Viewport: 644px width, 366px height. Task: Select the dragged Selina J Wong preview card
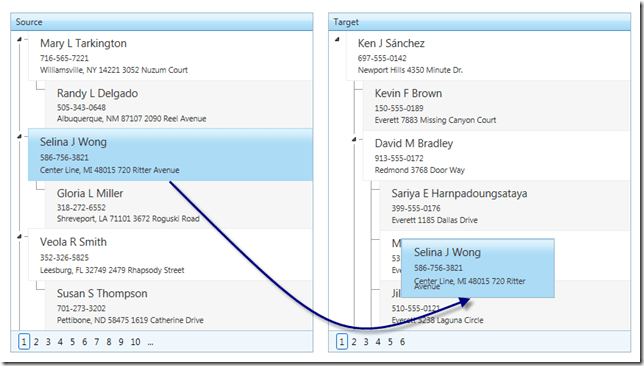(x=478, y=268)
